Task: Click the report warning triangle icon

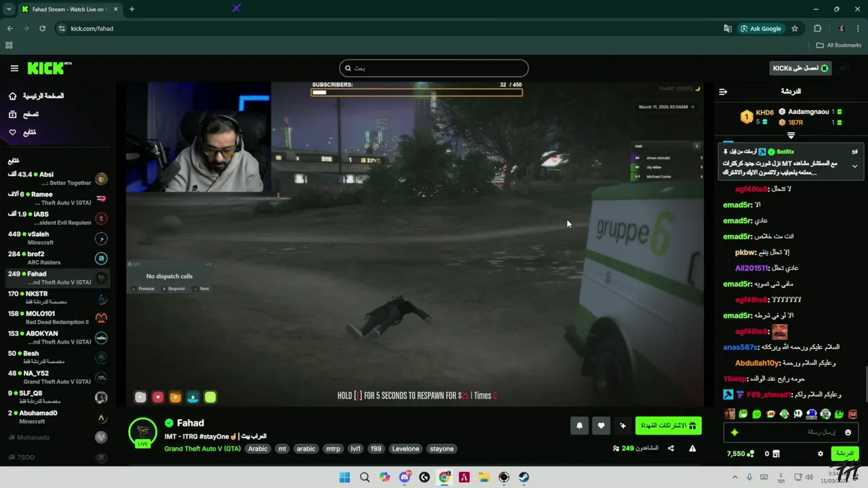Action: coord(692,449)
